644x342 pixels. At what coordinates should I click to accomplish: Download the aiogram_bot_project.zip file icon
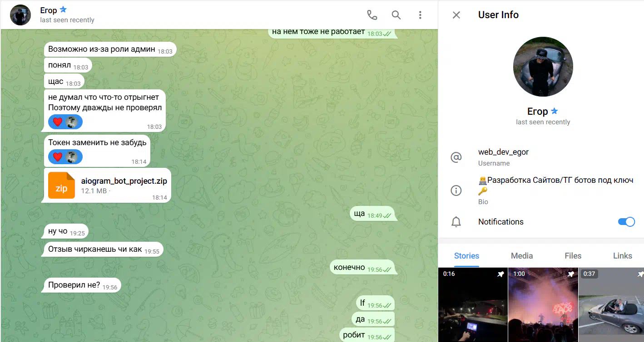point(61,186)
